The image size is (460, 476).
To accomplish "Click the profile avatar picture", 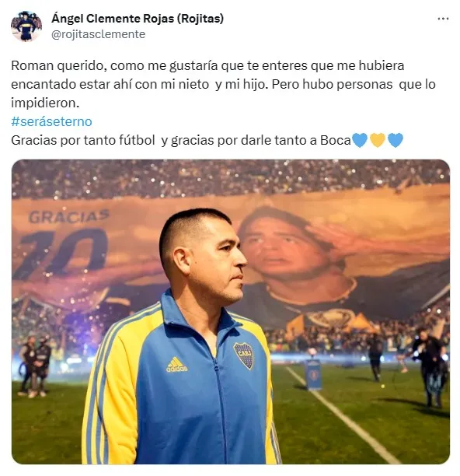I will (x=26, y=26).
